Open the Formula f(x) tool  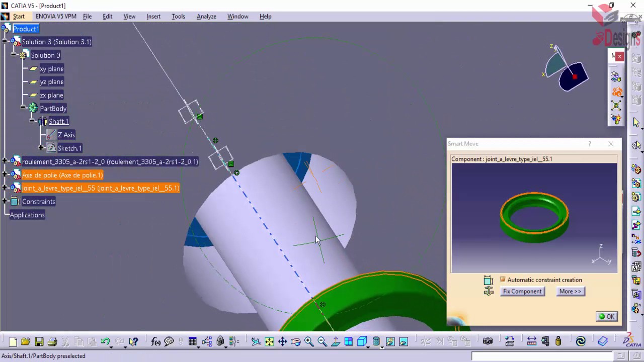tap(155, 342)
